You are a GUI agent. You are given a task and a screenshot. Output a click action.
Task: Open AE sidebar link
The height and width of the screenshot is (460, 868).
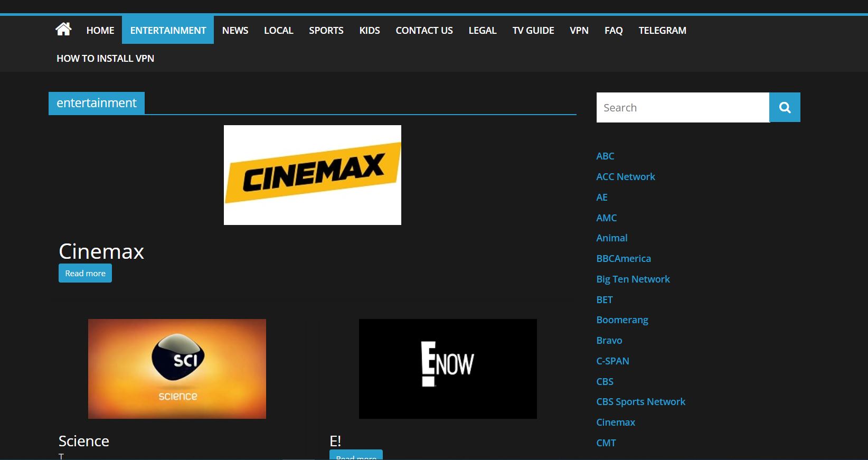coord(602,197)
